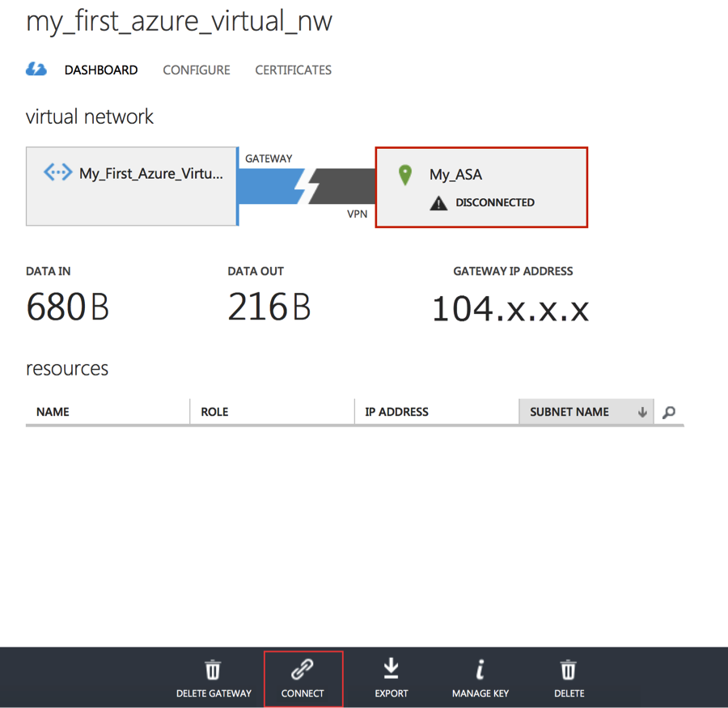Click the EXPORT download icon
The image size is (728, 708).
click(392, 668)
